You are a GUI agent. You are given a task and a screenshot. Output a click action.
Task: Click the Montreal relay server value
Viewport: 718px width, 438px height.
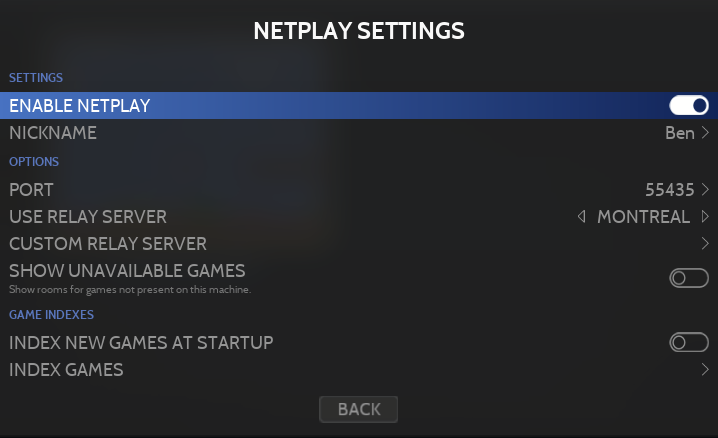coord(643,217)
